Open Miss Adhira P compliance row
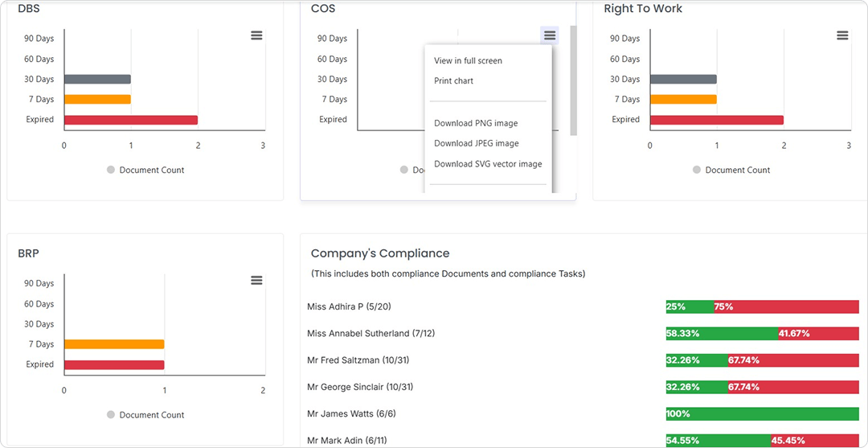 [x=349, y=306]
